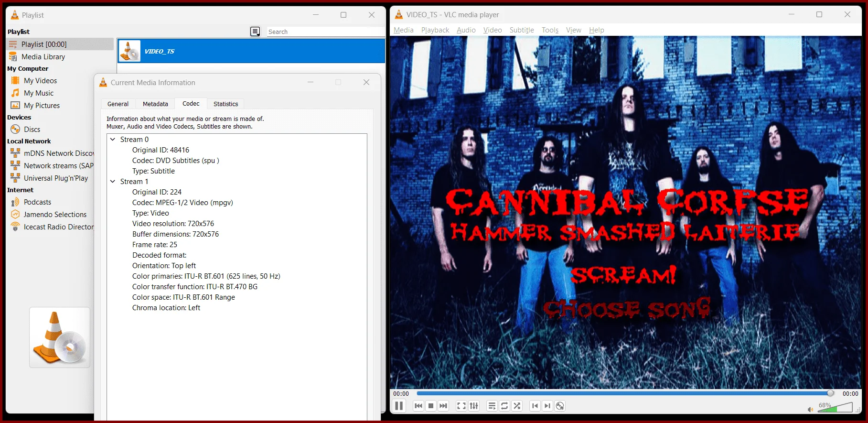Open the View menu
The image size is (868, 423).
coord(574,30)
